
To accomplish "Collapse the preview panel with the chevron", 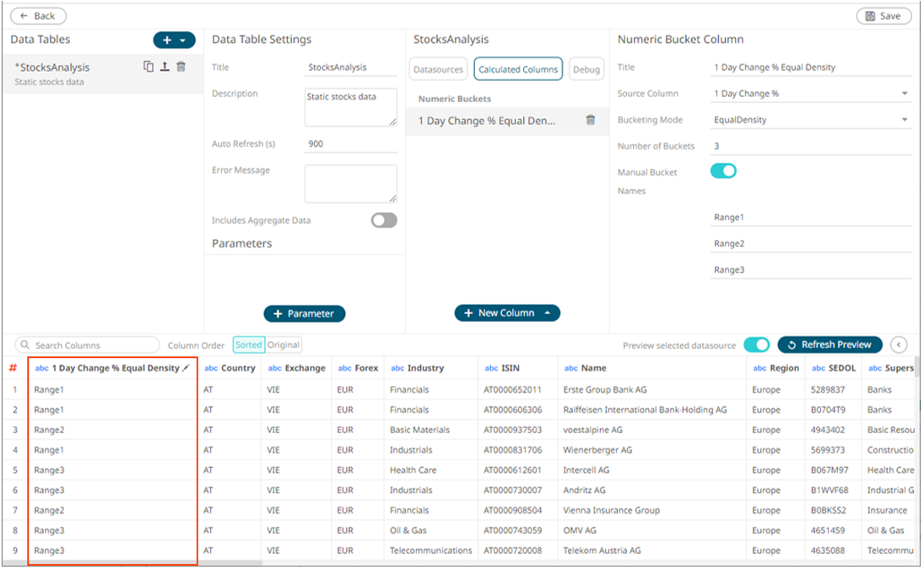I will tap(899, 345).
